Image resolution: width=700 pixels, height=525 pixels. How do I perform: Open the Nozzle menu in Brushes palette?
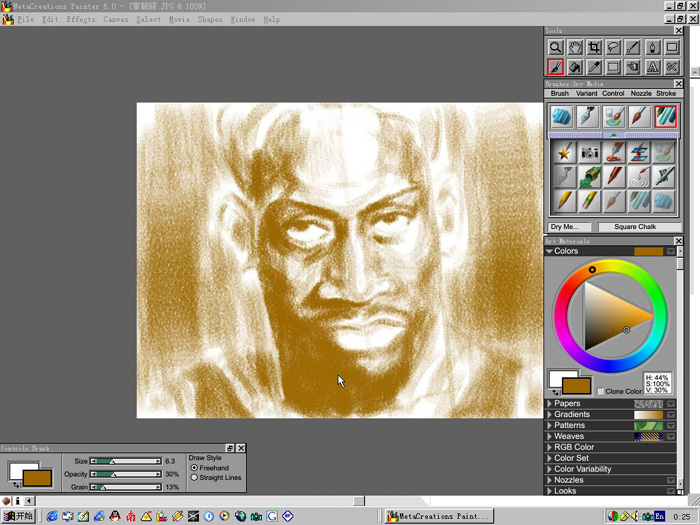[641, 93]
